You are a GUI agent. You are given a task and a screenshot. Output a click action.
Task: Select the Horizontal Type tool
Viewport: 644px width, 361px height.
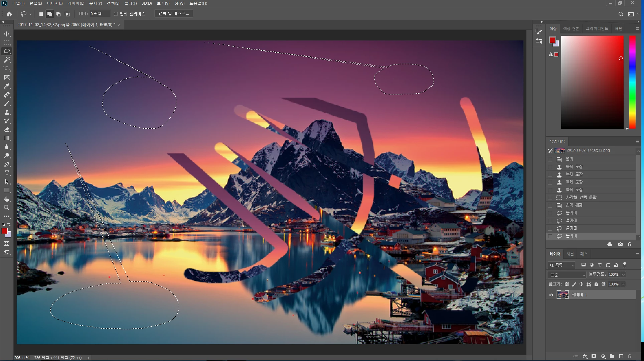pyautogui.click(x=7, y=173)
